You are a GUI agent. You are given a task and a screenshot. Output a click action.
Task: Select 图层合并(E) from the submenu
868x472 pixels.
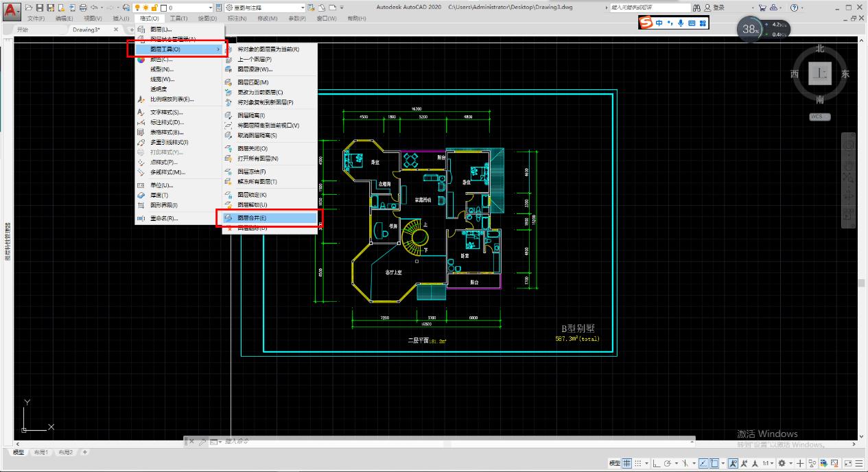pos(252,218)
